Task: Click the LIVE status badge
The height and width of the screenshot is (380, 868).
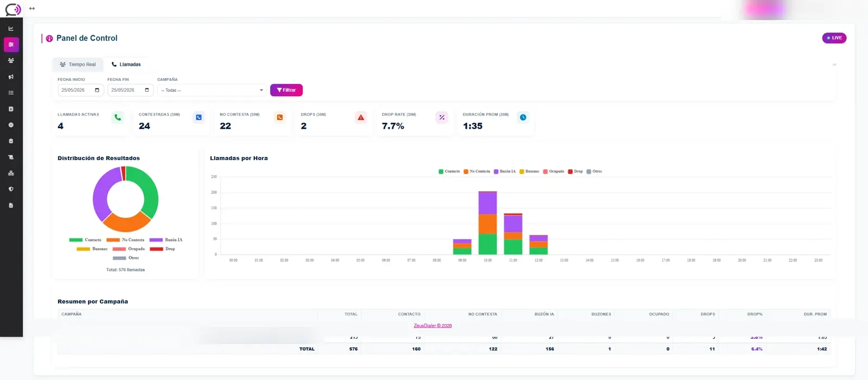Action: tap(834, 38)
